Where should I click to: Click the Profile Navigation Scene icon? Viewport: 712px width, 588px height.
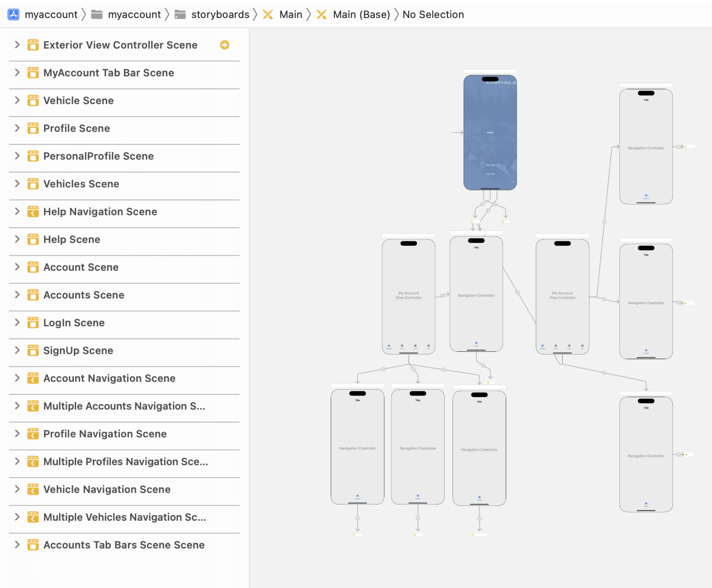pos(33,434)
